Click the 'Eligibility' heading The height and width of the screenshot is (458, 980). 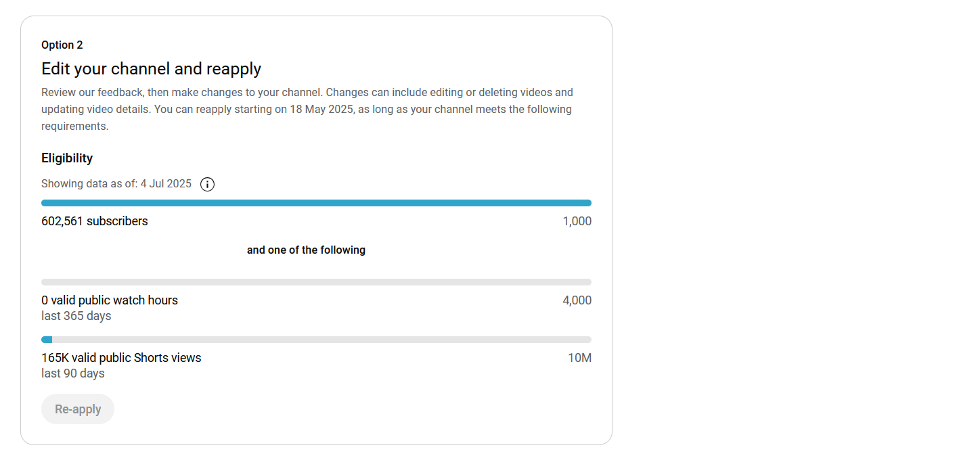(67, 158)
